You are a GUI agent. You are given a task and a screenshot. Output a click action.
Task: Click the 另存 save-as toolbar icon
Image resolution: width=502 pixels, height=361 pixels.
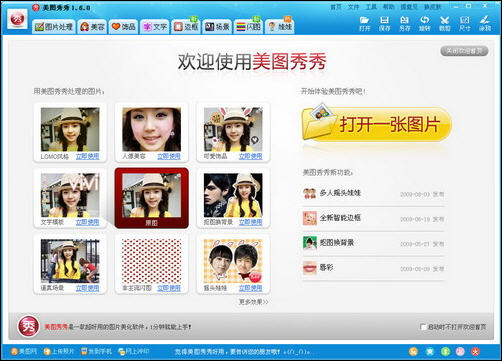coord(404,24)
